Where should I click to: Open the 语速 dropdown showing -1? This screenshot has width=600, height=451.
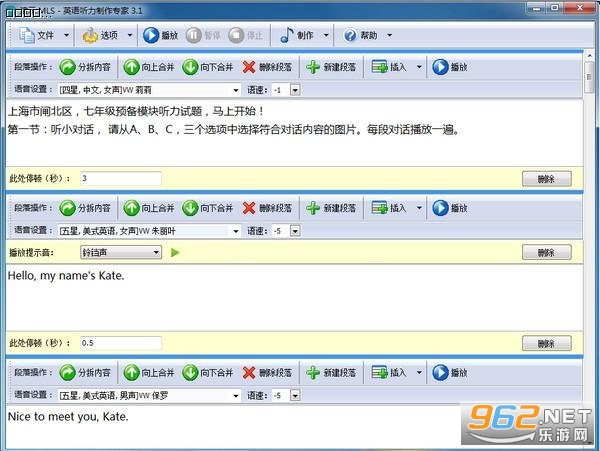295,90
